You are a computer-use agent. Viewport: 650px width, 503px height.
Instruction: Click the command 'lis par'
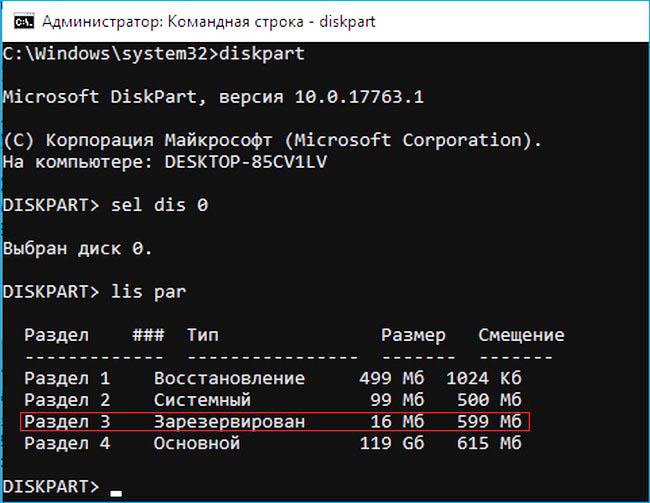point(149,292)
